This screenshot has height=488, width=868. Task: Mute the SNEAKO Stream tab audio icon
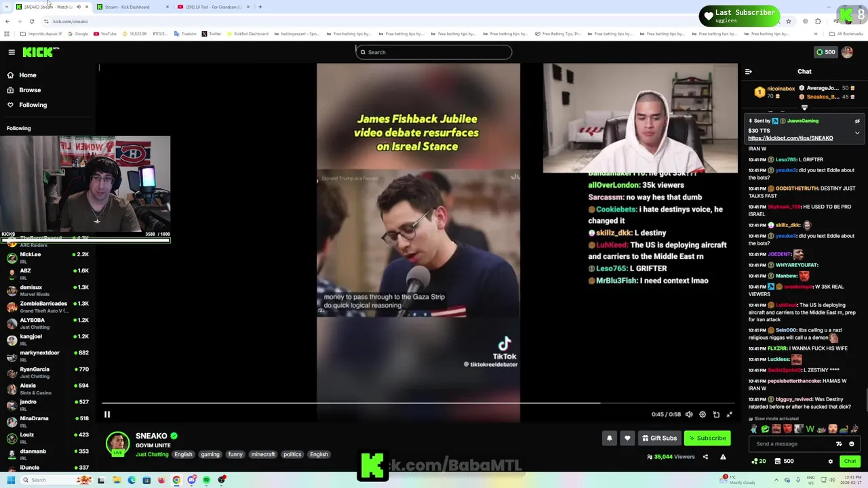click(78, 7)
